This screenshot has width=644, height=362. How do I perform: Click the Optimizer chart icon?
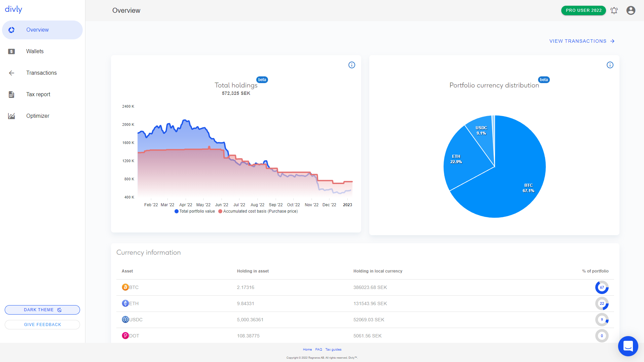click(11, 116)
